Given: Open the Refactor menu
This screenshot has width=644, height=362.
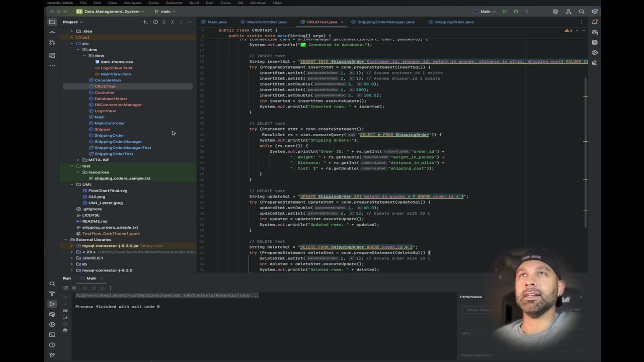Looking at the screenshot, I should 174,3.
